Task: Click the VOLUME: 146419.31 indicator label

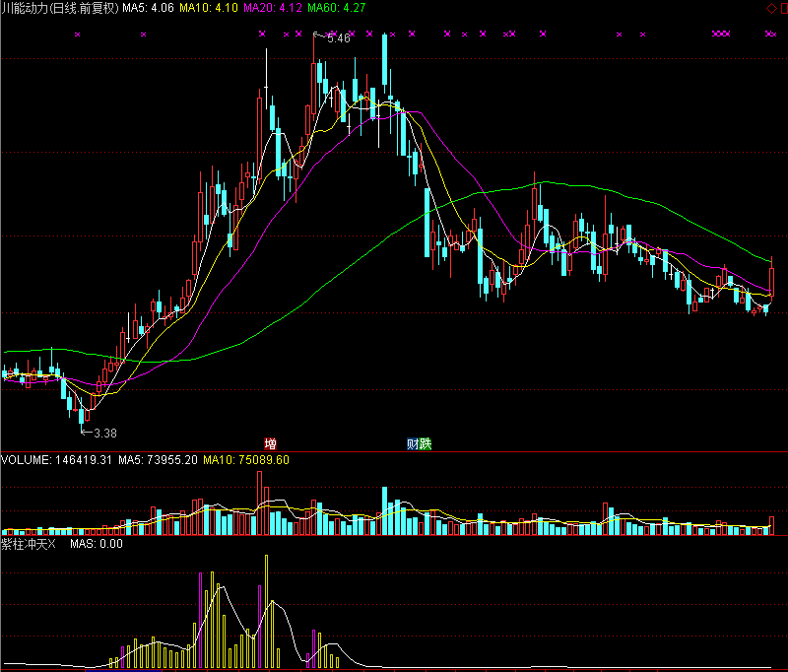Action: 56,460
